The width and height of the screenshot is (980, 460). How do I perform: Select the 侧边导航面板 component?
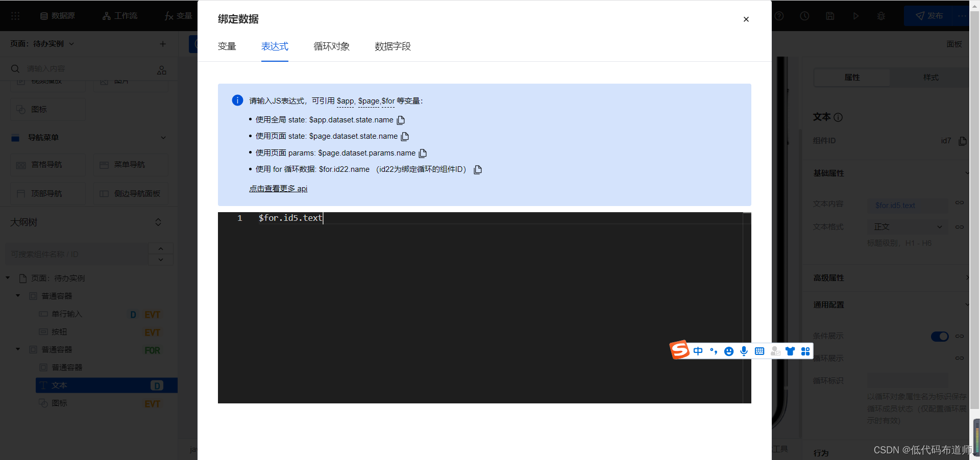(x=131, y=194)
